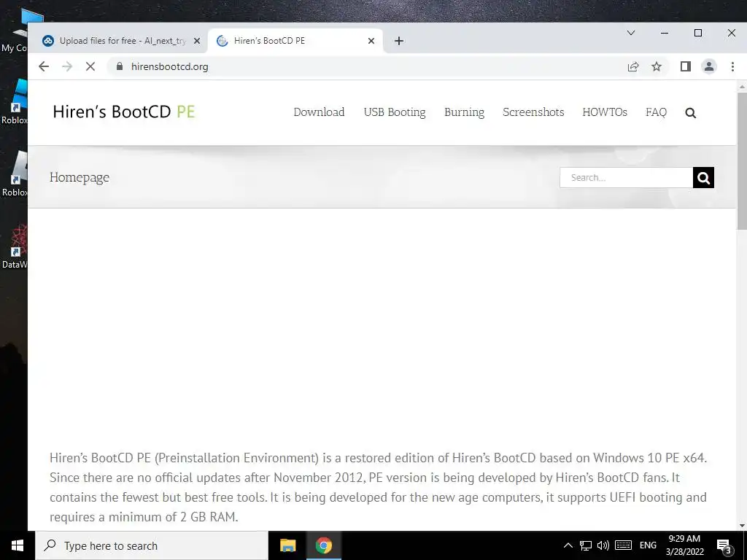Open the volume control in the tray
The width and height of the screenshot is (747, 560).
[603, 545]
